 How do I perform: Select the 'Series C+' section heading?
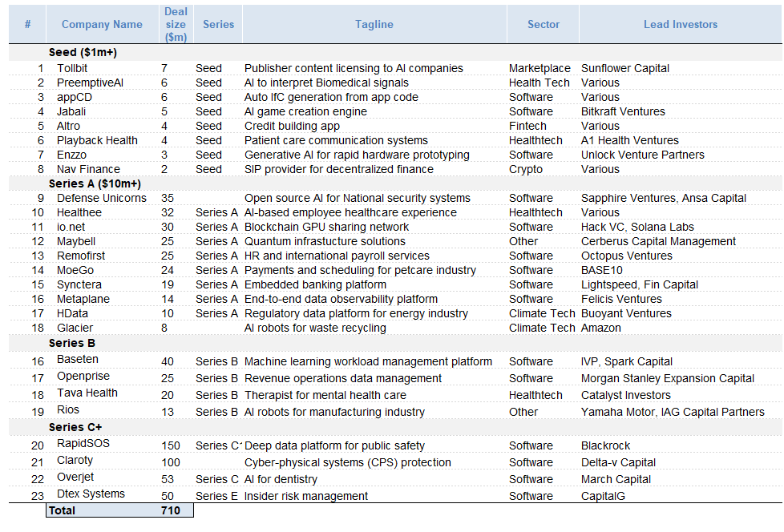[75, 427]
